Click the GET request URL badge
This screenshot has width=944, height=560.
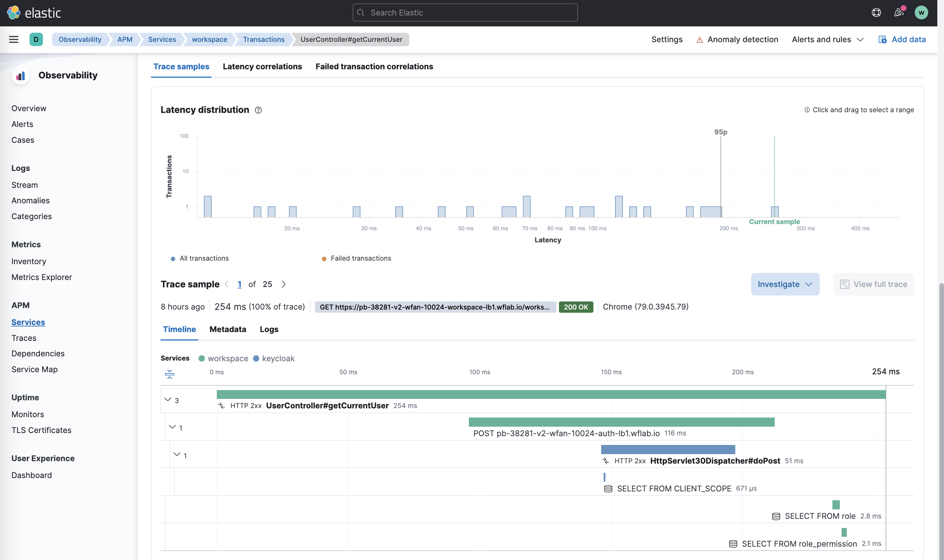tap(435, 307)
